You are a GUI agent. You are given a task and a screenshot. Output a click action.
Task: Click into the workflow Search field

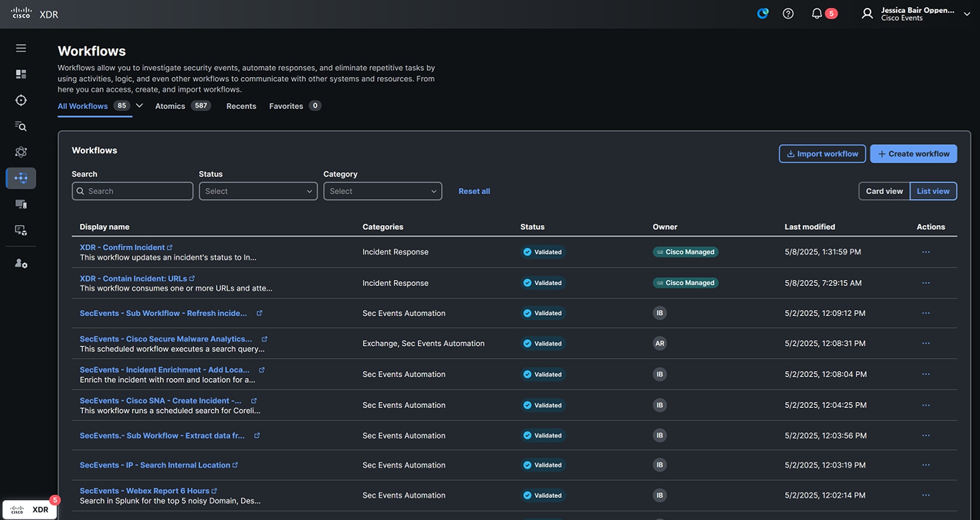pos(132,191)
